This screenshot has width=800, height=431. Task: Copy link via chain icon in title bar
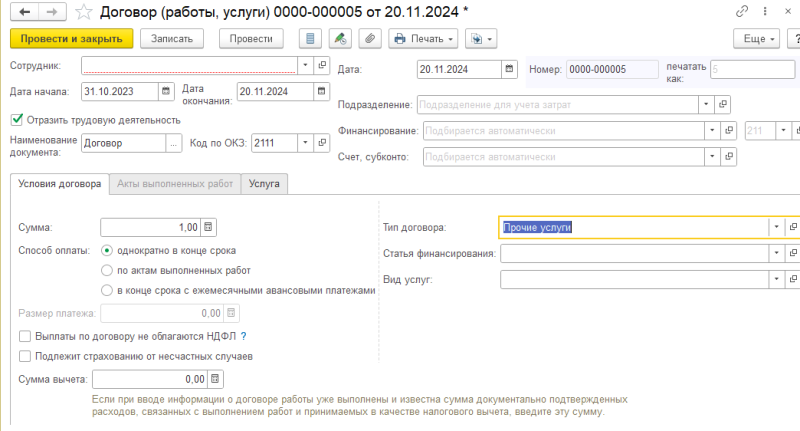pyautogui.click(x=741, y=12)
